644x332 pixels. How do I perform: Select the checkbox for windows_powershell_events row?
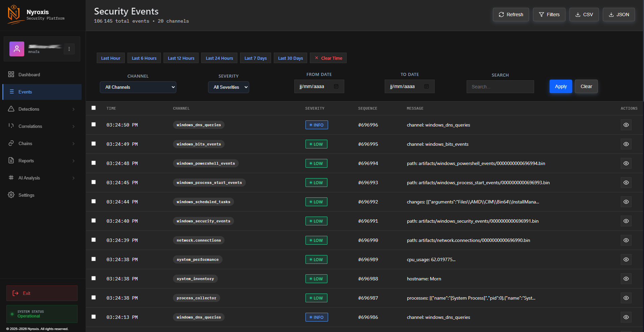[x=94, y=163]
